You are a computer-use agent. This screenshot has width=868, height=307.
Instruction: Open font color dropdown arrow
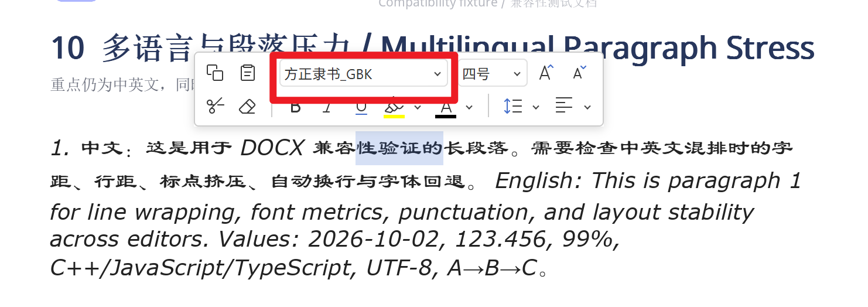(x=469, y=107)
